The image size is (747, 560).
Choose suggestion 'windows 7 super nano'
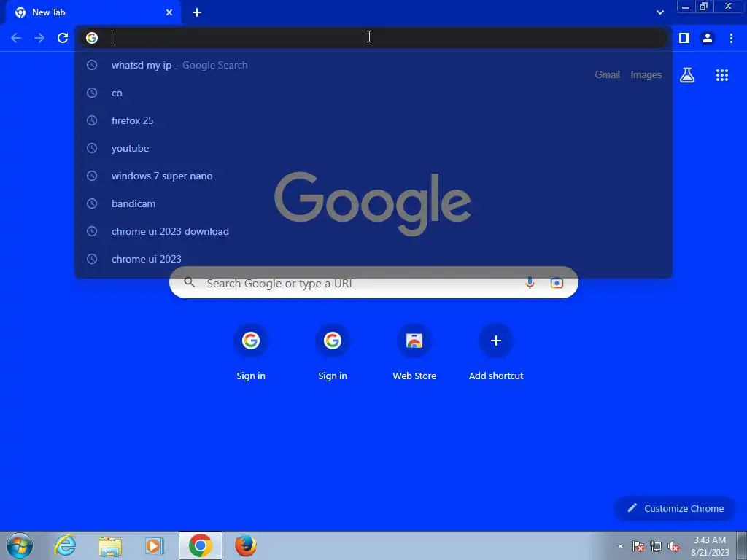[x=373, y=176]
